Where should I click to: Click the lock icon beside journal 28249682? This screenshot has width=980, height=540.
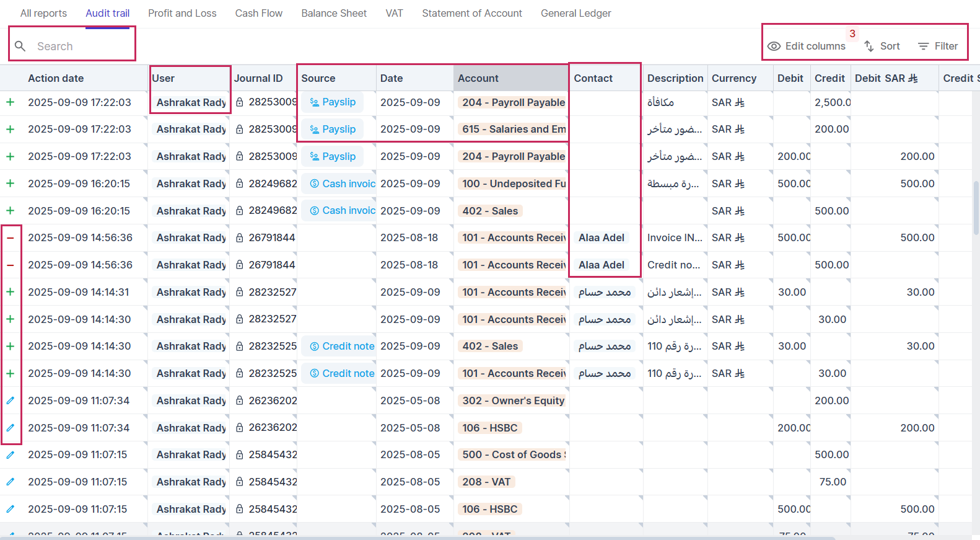[240, 184]
